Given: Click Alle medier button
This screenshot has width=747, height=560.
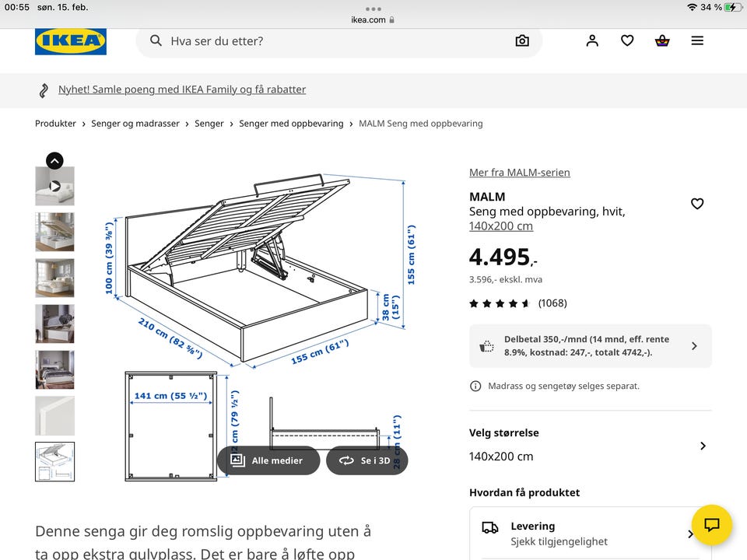Looking at the screenshot, I should 268,460.
